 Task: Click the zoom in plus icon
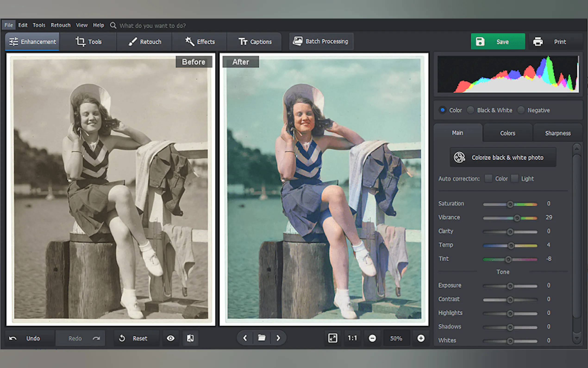(x=421, y=338)
